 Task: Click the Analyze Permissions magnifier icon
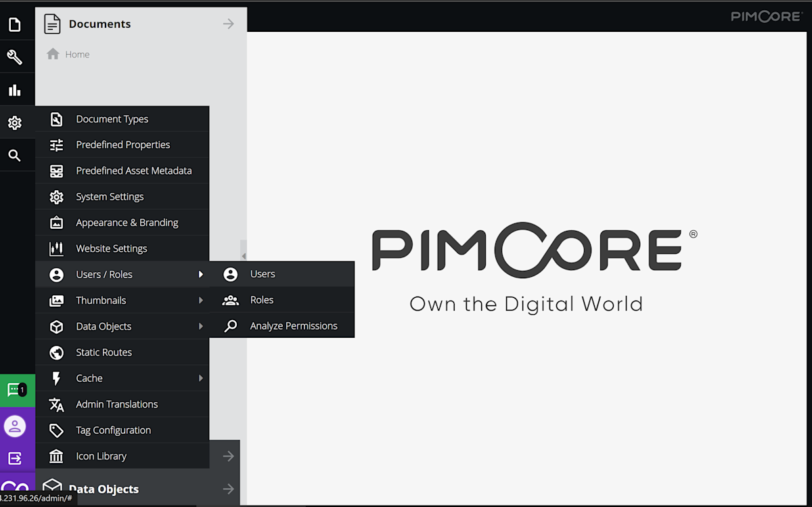coord(231,326)
